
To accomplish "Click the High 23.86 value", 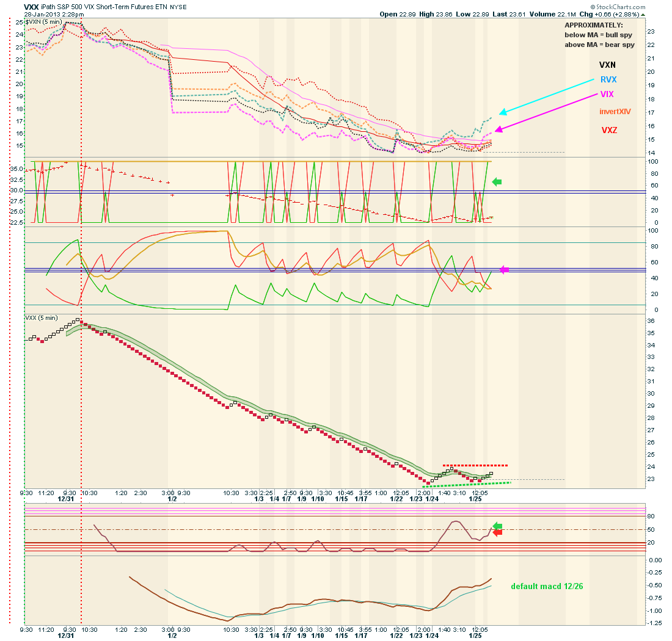I will pyautogui.click(x=436, y=14).
